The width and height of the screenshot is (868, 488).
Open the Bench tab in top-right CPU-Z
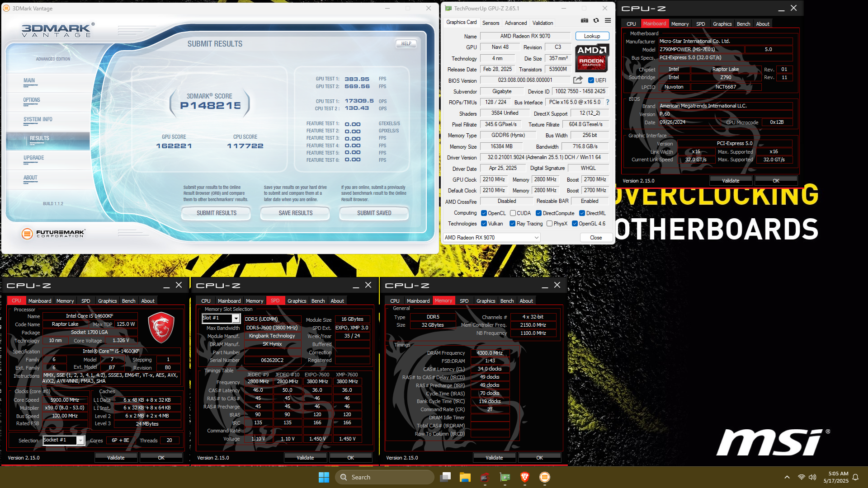point(743,24)
